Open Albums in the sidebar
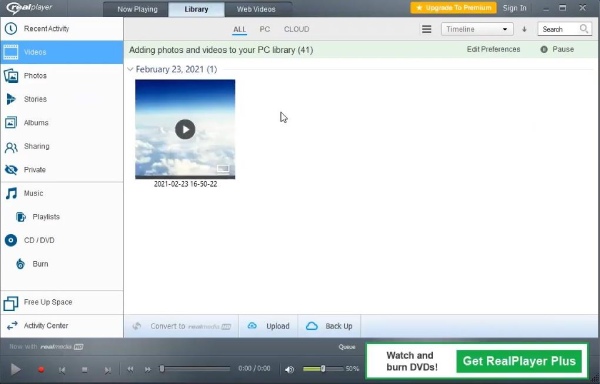The image size is (600, 384). point(62,123)
